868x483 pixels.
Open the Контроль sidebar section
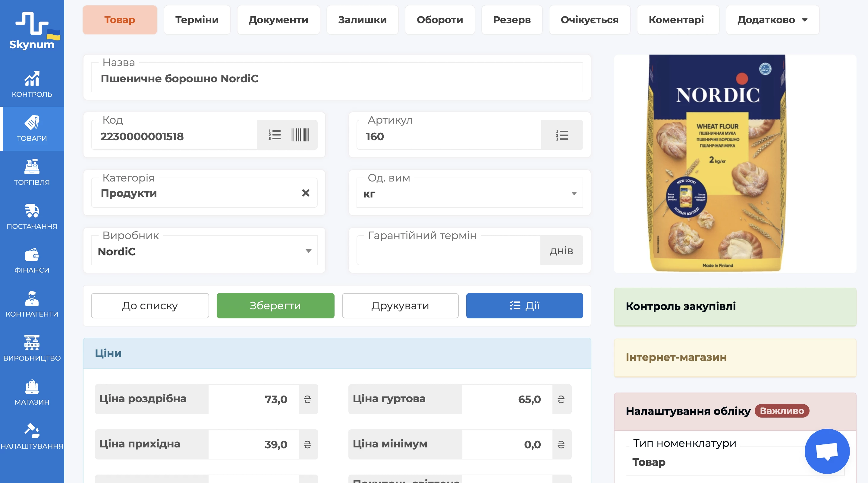[x=32, y=85]
